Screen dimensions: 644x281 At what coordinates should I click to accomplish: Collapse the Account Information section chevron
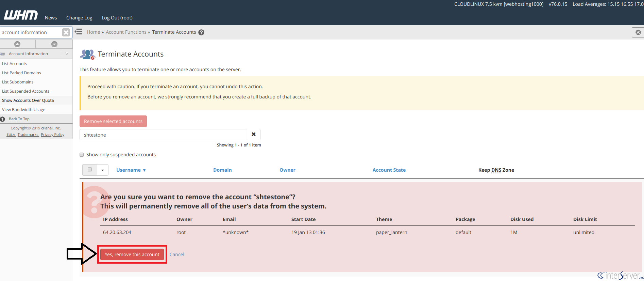coord(67,54)
